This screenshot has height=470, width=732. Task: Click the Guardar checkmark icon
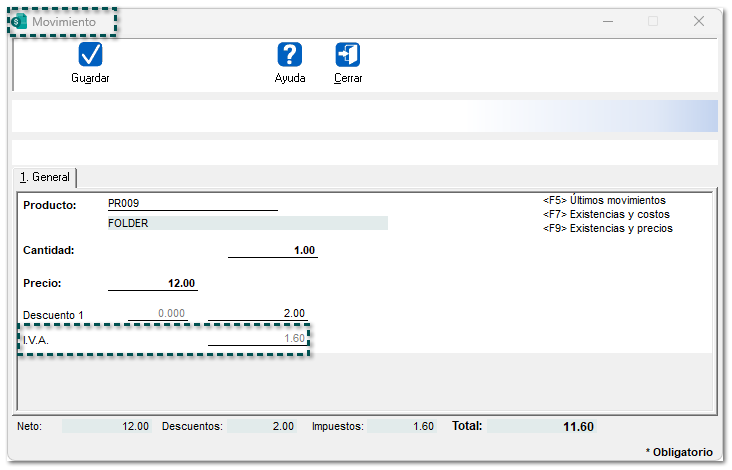(90, 55)
